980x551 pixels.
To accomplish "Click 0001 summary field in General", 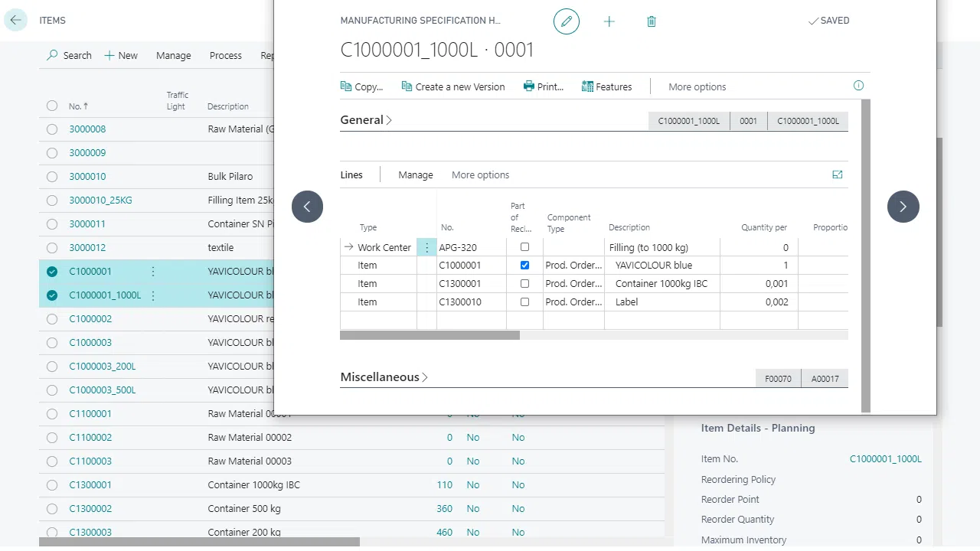I will click(x=749, y=121).
